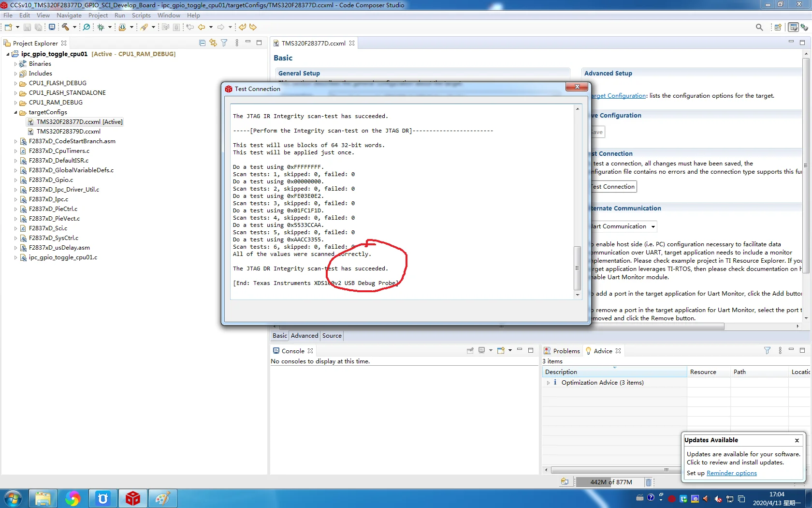Click the Save toolbar icon
Screen dimensions: 812x508
[28, 27]
